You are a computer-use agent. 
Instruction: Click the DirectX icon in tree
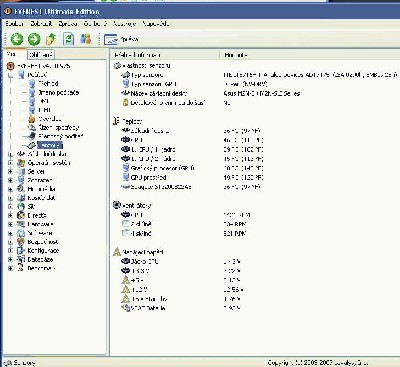click(x=21, y=215)
